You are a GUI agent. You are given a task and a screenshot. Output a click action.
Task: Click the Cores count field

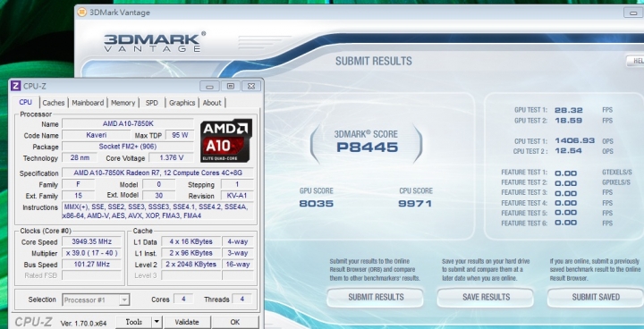(183, 299)
